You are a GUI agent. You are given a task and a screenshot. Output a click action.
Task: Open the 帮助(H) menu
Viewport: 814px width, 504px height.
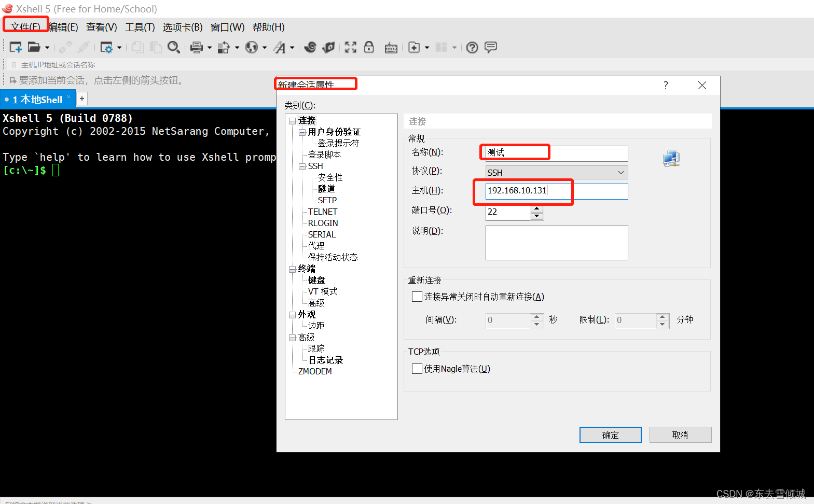click(x=269, y=27)
